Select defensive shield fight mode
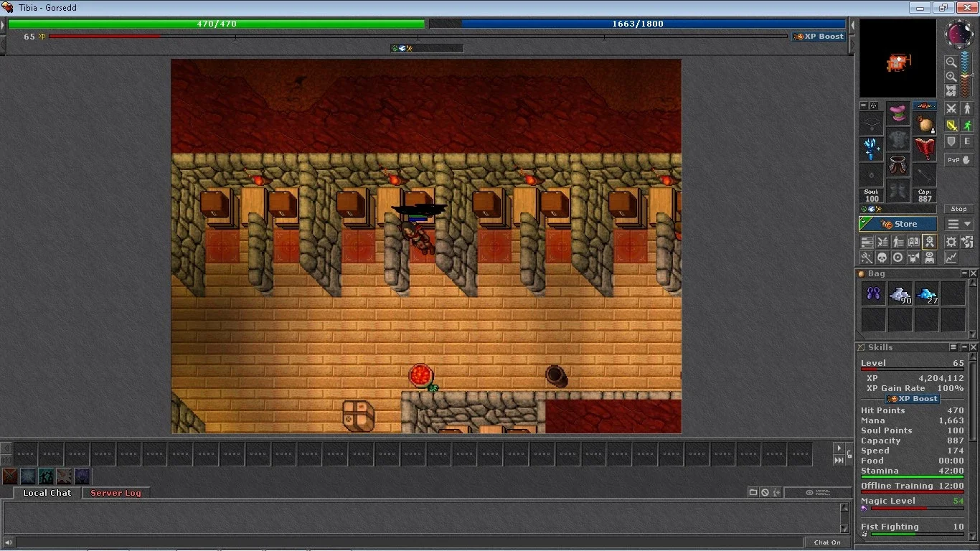 point(951,142)
